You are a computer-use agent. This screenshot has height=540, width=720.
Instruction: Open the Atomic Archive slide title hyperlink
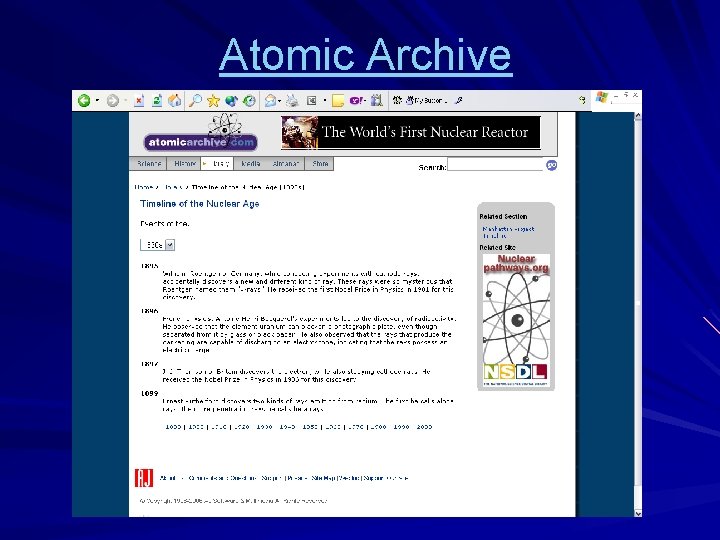pos(366,55)
